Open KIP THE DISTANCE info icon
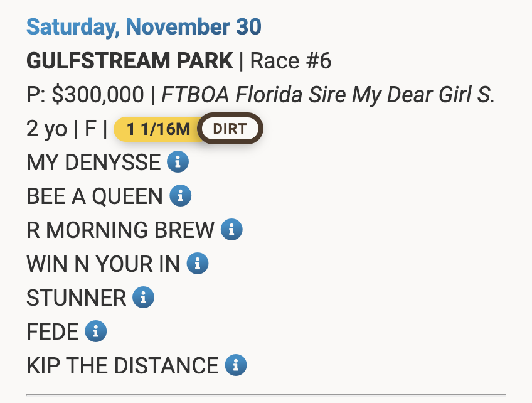The image size is (532, 403). [x=236, y=365]
